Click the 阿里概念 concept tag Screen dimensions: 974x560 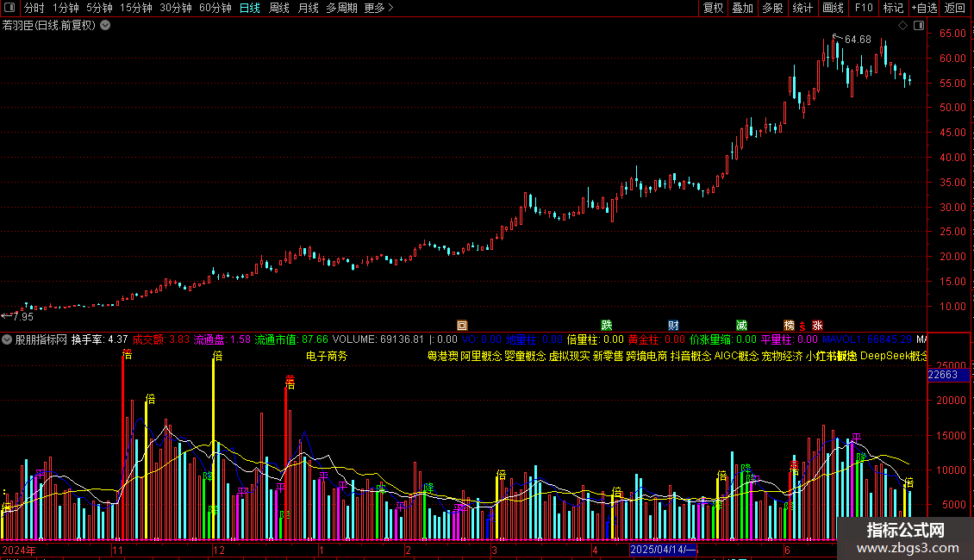[x=482, y=357]
